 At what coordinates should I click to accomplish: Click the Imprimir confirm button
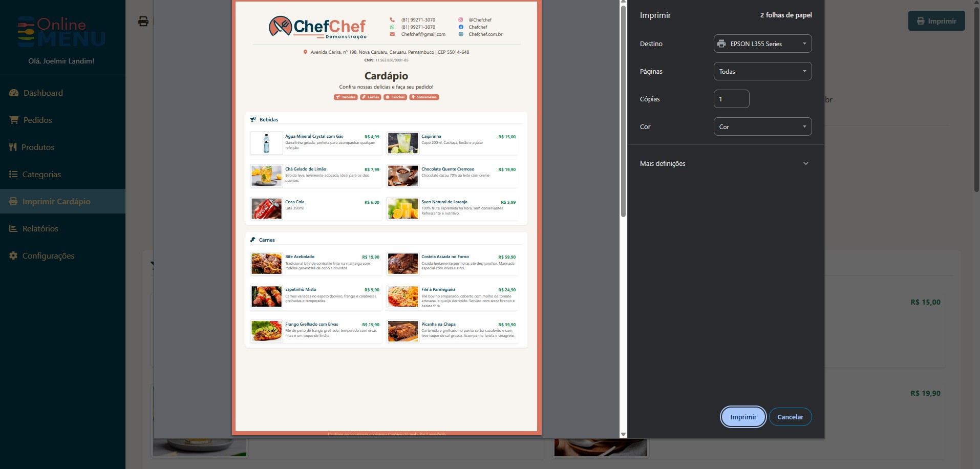743,417
